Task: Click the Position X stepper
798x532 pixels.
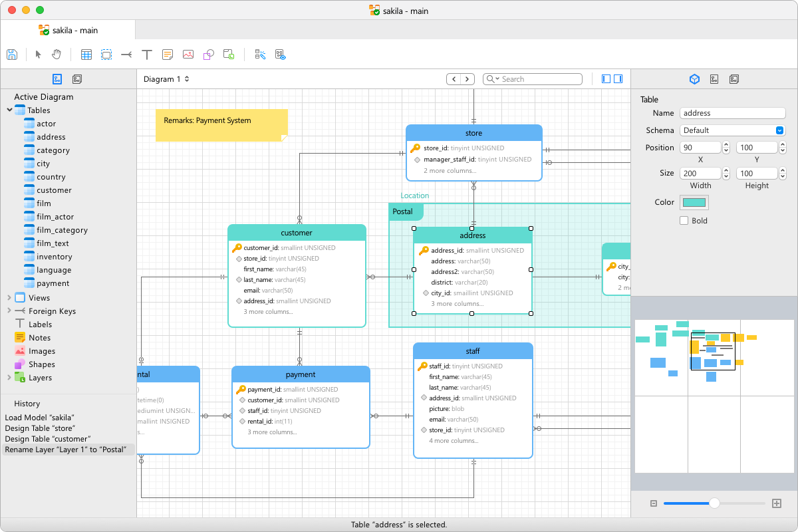Action: 726,148
